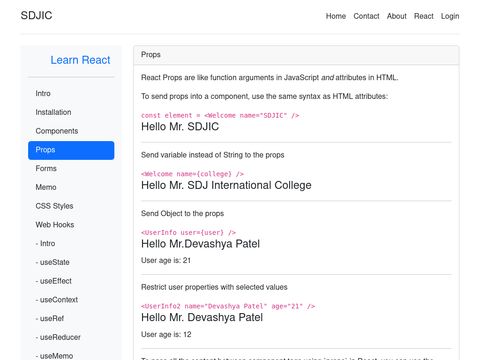Select Web Hooks in the sidebar
480x360 pixels.
pos(71,225)
